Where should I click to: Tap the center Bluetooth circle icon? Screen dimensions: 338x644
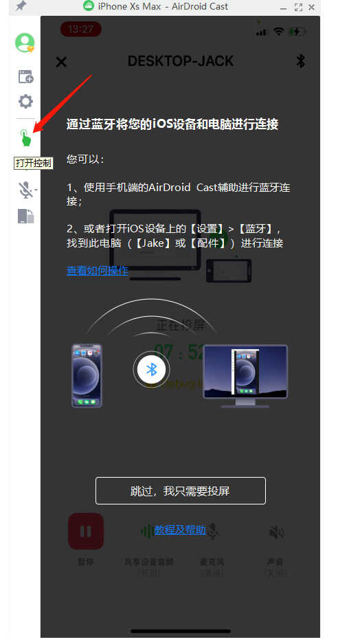pos(152,369)
